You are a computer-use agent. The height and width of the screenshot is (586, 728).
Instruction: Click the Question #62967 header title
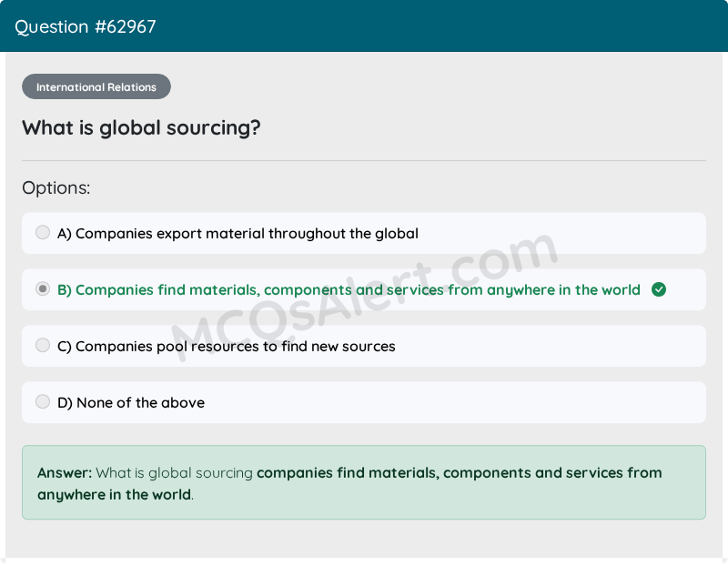click(x=85, y=27)
